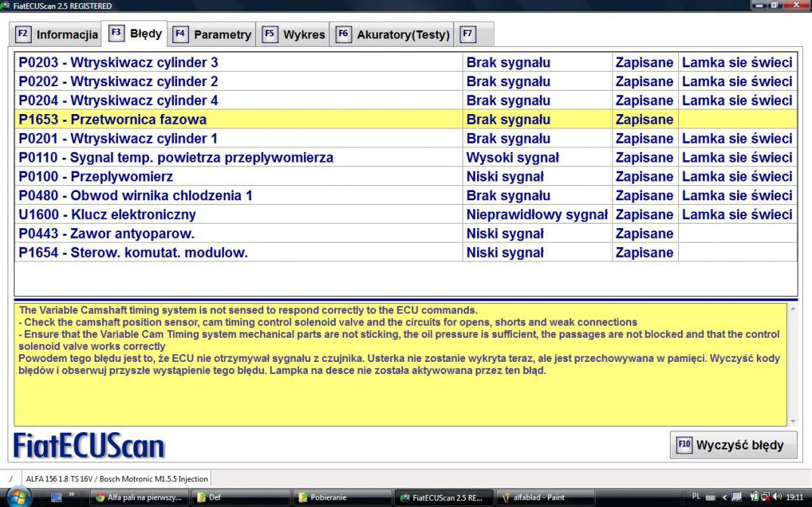Select the empty F7 tab
Viewport: 812px width, 507px height.
pyautogui.click(x=474, y=35)
